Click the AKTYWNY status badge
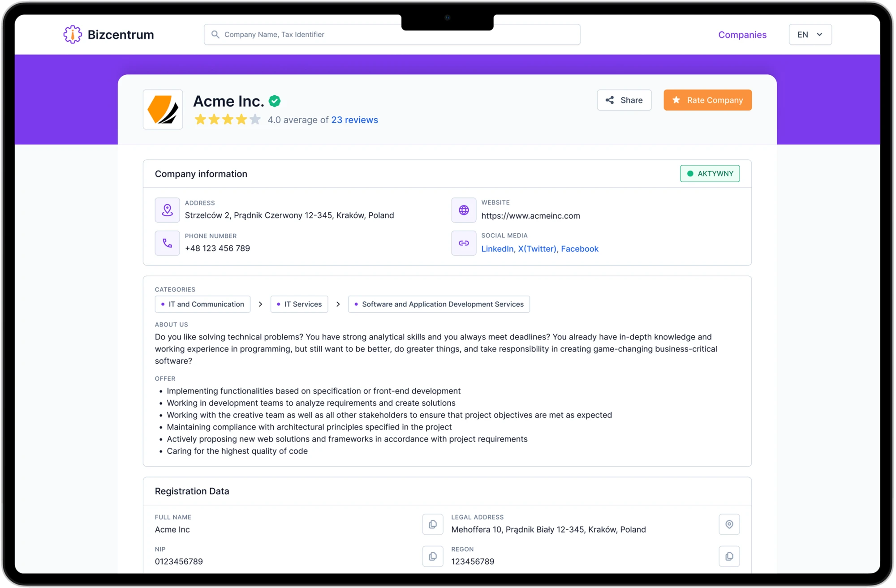 pyautogui.click(x=710, y=174)
